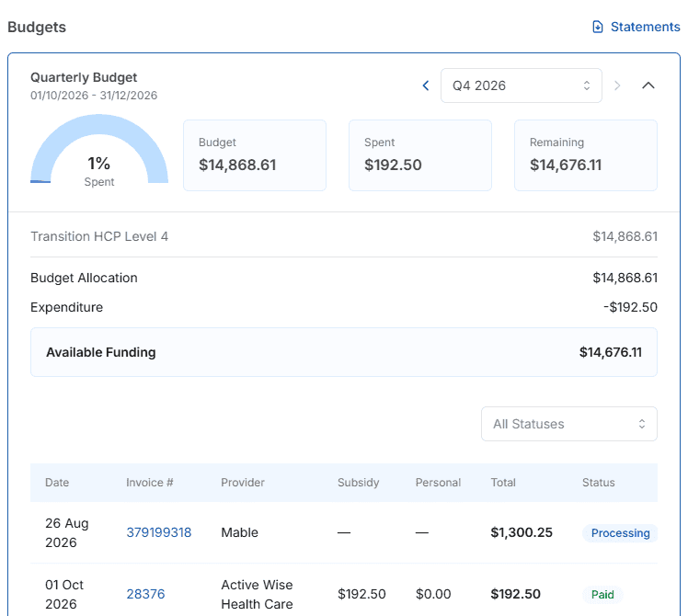The height and width of the screenshot is (616, 688).
Task: Click the Provider column header
Action: coord(243,483)
